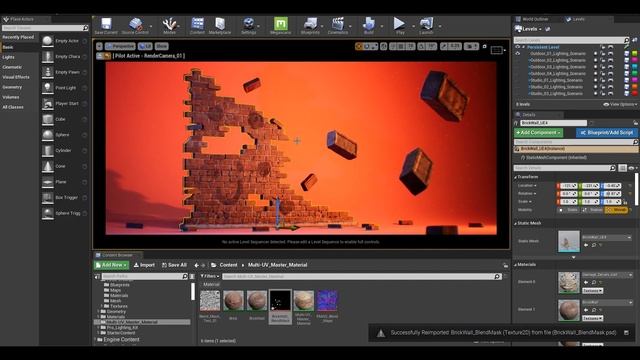Open the Modes toolbar icon
This screenshot has height=360, width=640.
(169, 24)
